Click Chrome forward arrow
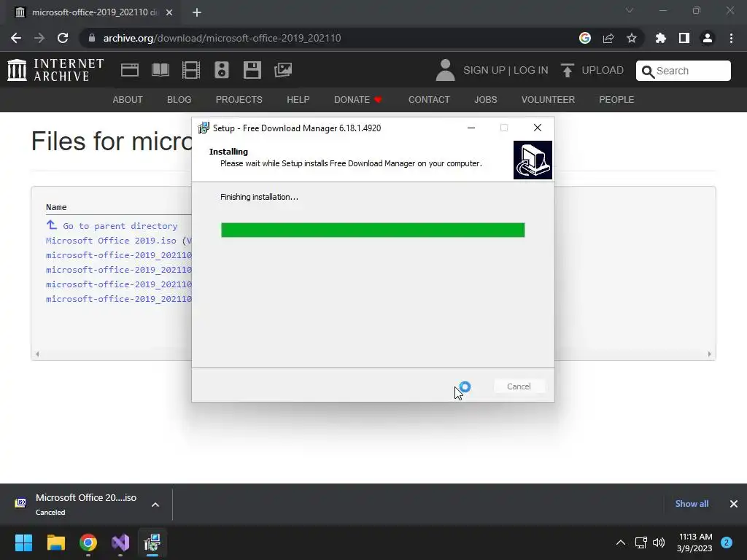 pyautogui.click(x=39, y=38)
